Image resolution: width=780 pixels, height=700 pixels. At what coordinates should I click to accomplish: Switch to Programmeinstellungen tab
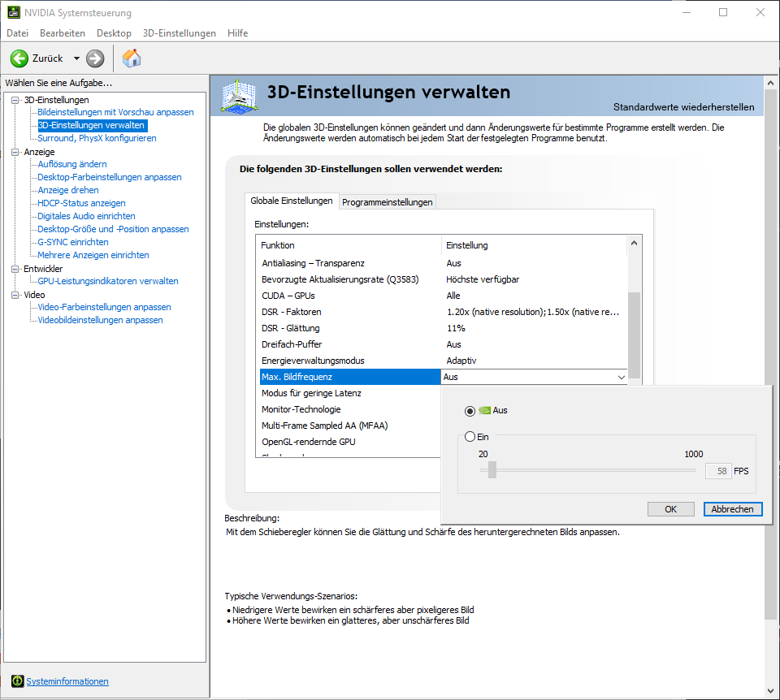point(387,202)
